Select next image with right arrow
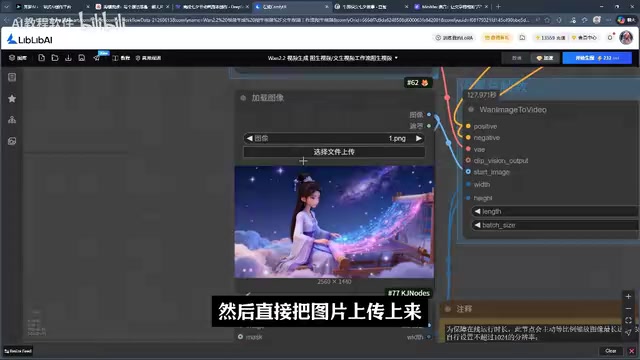The image size is (640, 360). [418, 138]
